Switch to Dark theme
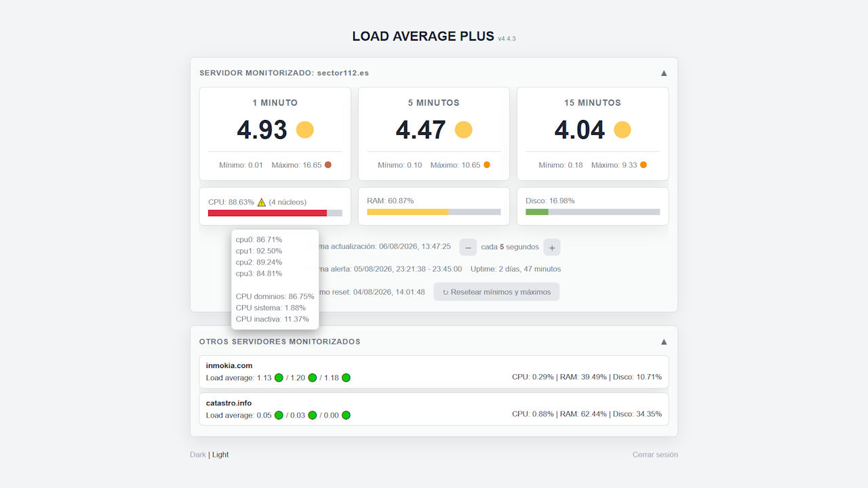This screenshot has width=868, height=488. tap(198, 455)
